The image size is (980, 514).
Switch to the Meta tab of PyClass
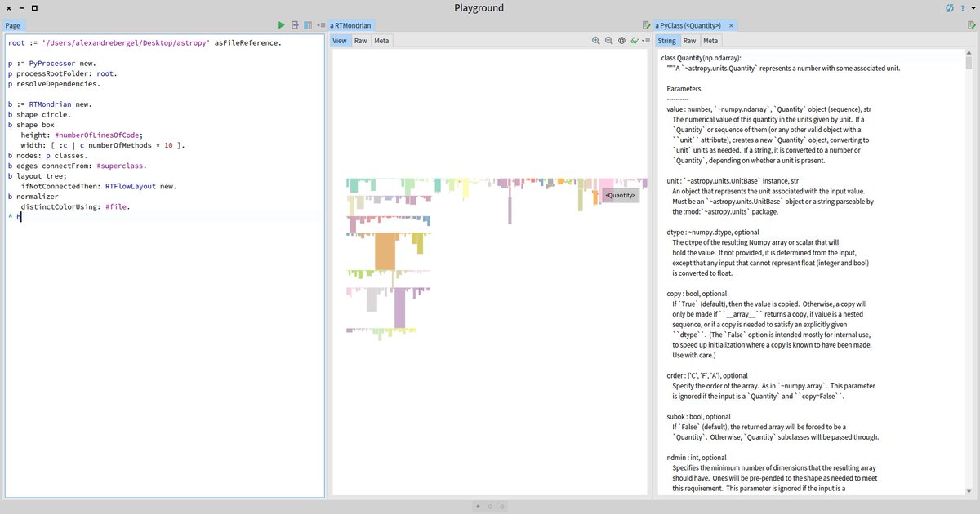pyautogui.click(x=710, y=41)
